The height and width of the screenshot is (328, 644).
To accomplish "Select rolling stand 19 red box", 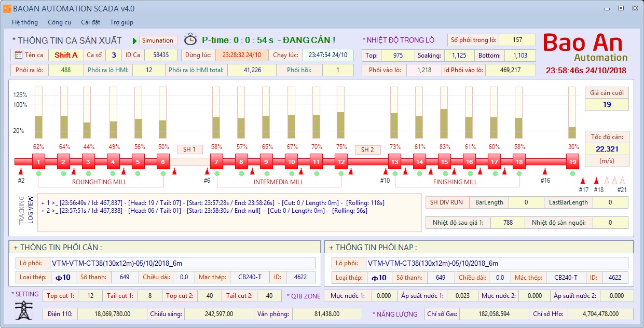I will pos(572,161).
